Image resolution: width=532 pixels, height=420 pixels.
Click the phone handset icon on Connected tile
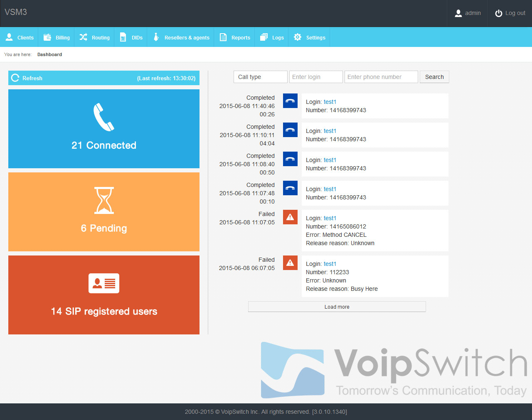[103, 117]
